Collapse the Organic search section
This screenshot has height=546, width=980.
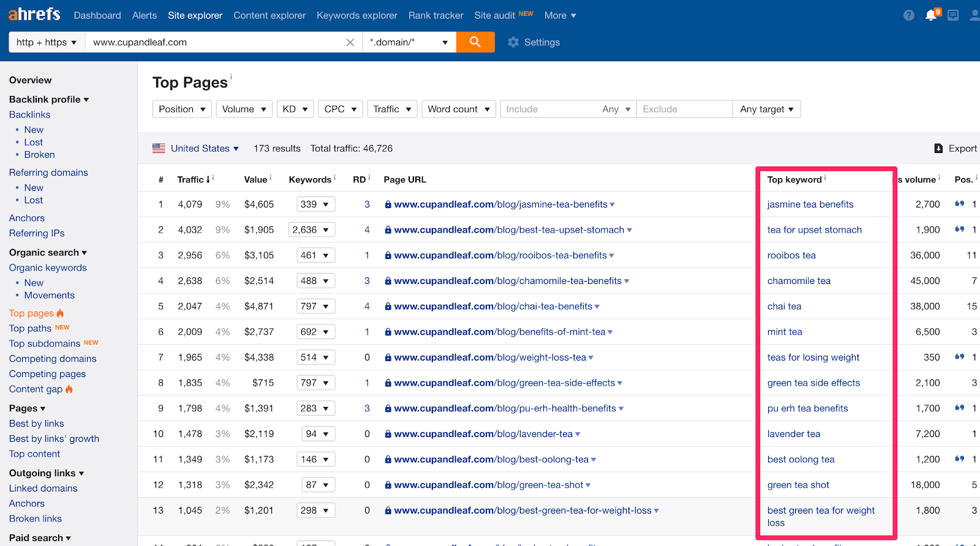48,252
